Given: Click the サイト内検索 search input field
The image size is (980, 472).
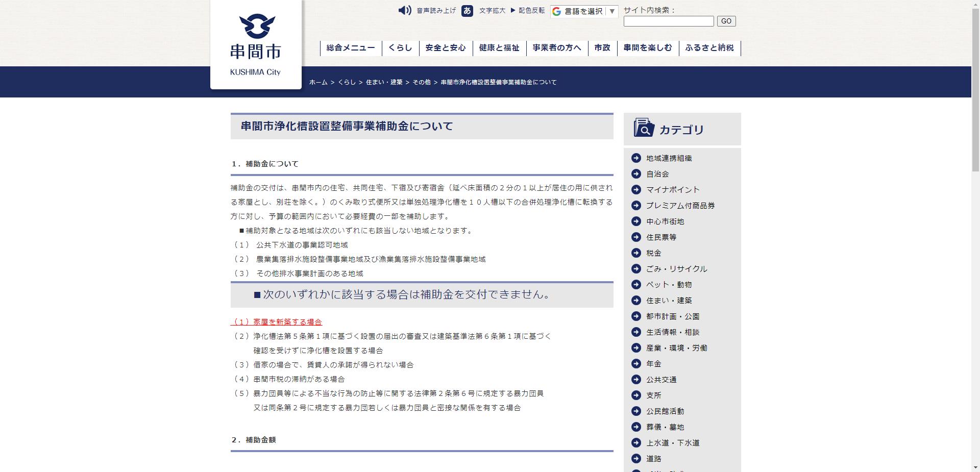Looking at the screenshot, I should click(x=668, y=21).
